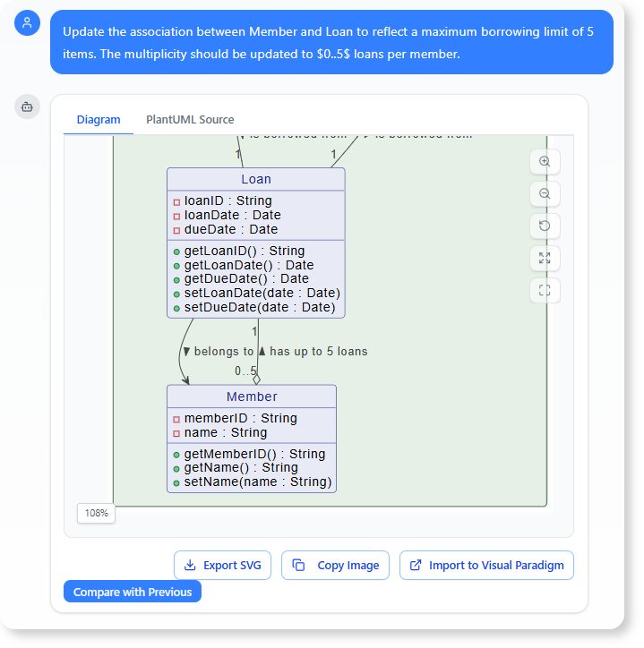Screen dimensions: 644x648
Task: Select the Loan class title
Action: click(256, 180)
